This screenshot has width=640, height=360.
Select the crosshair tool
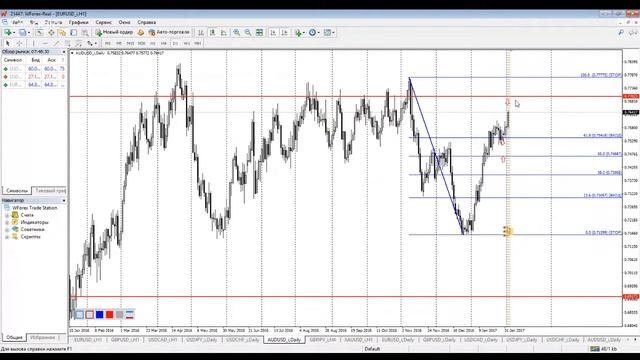pyautogui.click(x=19, y=43)
